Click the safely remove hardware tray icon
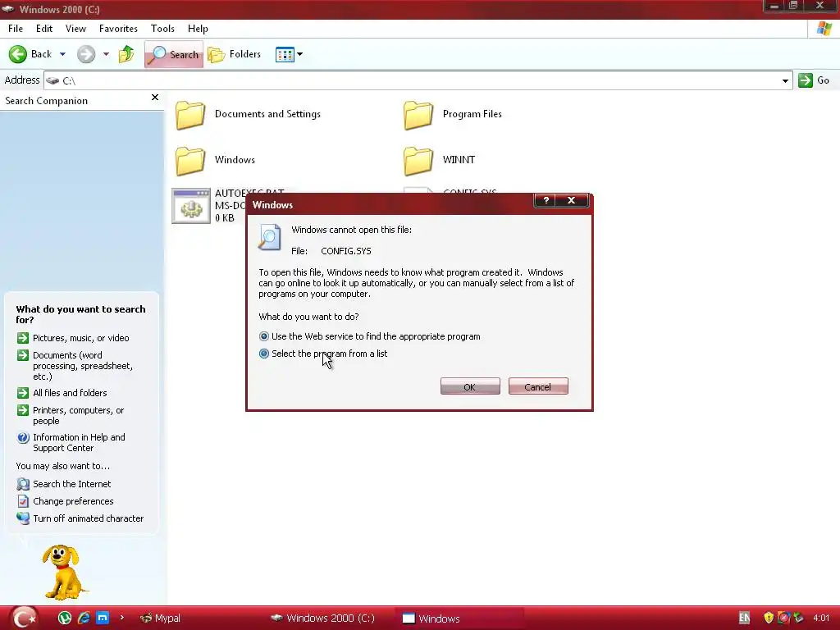The width and height of the screenshot is (840, 630). click(798, 618)
